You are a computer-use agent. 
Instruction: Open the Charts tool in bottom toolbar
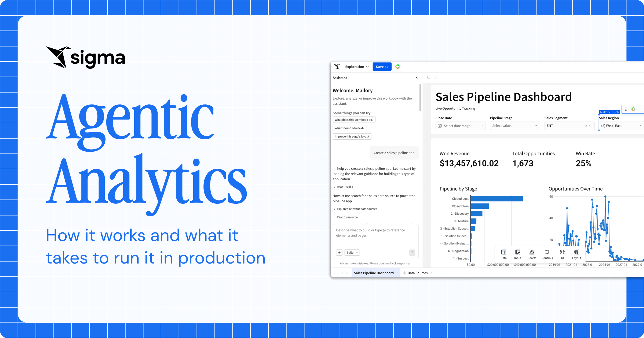point(532,254)
